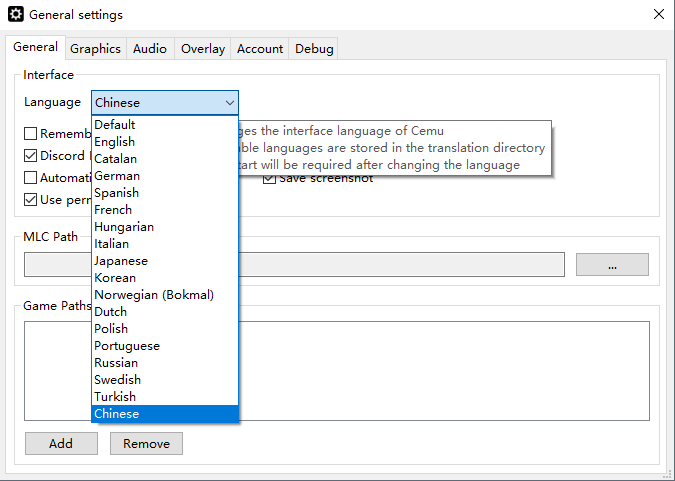Pick Dutch from the language list
675x481 pixels.
(x=165, y=312)
